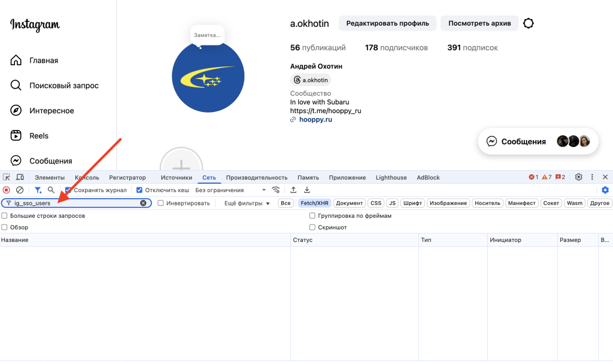This screenshot has width=613, height=364.
Task: Click the inspect element picker icon
Action: 7,177
